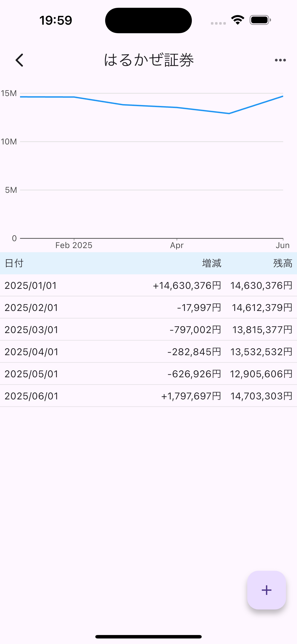Select the 2025/06/01 date cell
This screenshot has width=297, height=644.
31,396
